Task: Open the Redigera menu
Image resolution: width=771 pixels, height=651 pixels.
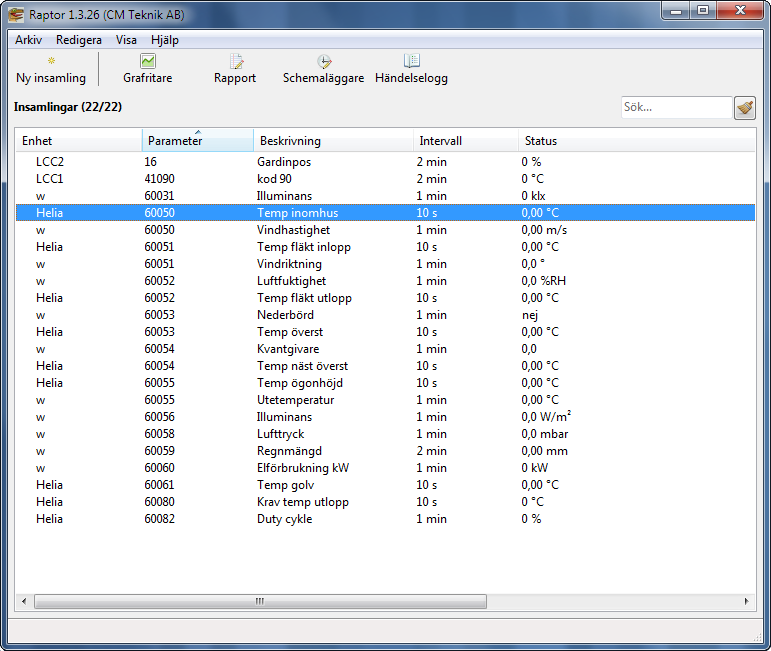Action: (79, 40)
